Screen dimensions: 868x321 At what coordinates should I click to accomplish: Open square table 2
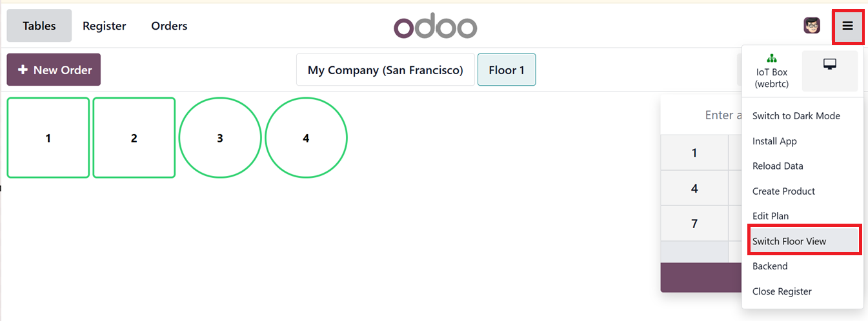point(134,138)
